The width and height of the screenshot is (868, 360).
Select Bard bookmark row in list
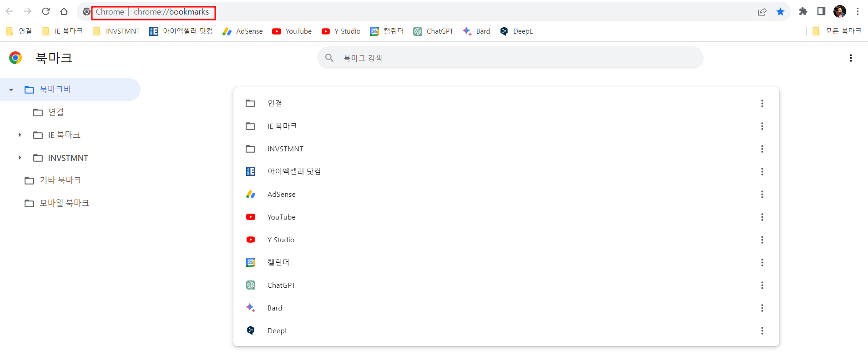(506, 308)
